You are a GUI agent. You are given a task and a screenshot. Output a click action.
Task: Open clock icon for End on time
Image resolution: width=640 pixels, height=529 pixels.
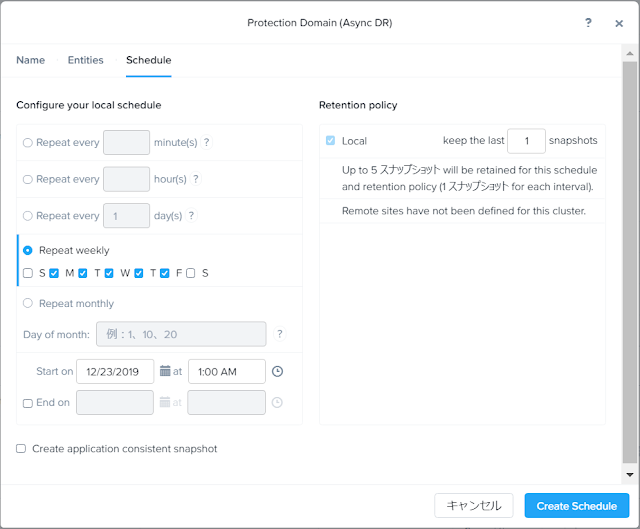pos(277,402)
